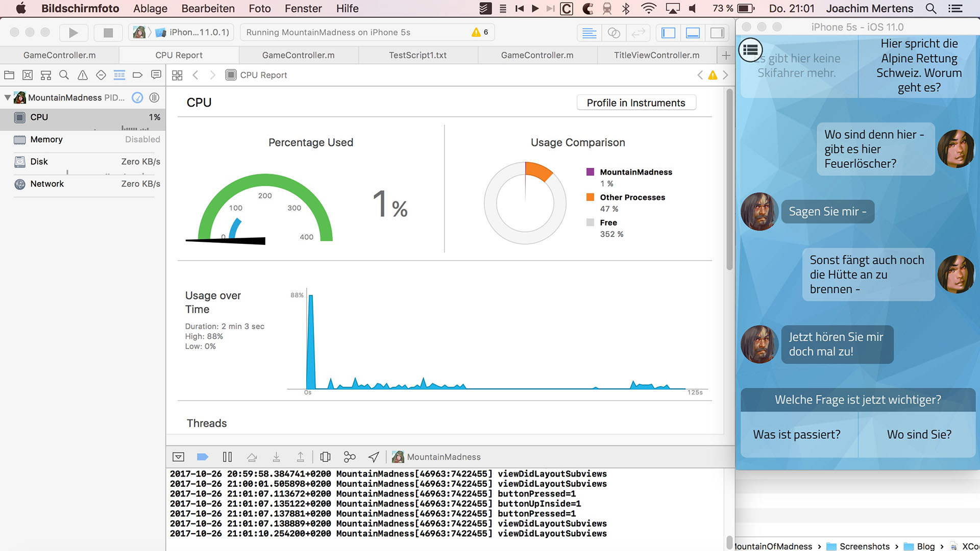The height and width of the screenshot is (551, 980).
Task: Select the Memory gauge row
Action: (83, 140)
